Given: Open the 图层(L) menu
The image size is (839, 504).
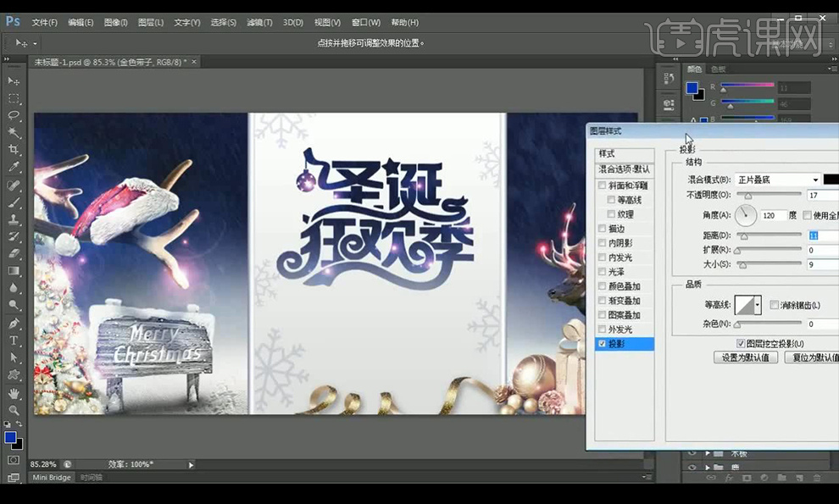Looking at the screenshot, I should pos(151,23).
